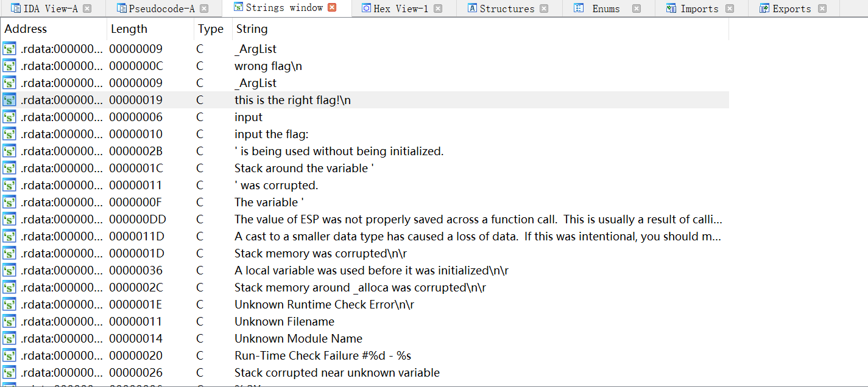The image size is (868, 387).
Task: Select the 'input the flag:' string entry
Action: point(271,134)
